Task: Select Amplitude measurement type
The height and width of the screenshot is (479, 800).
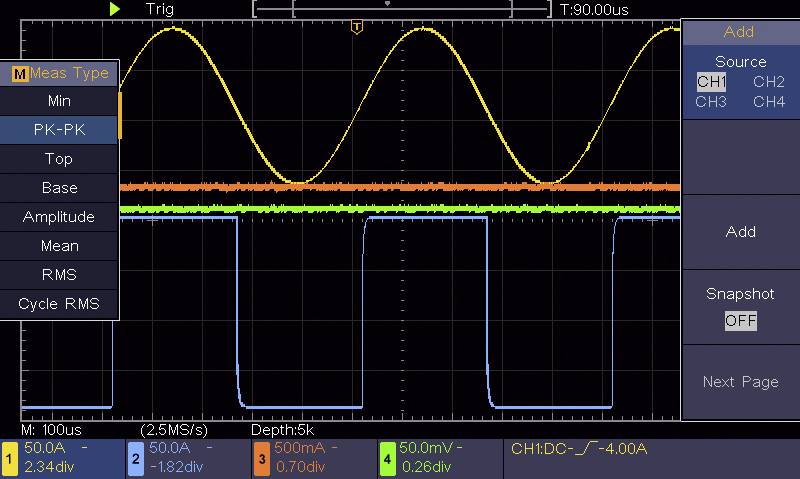Action: (59, 217)
